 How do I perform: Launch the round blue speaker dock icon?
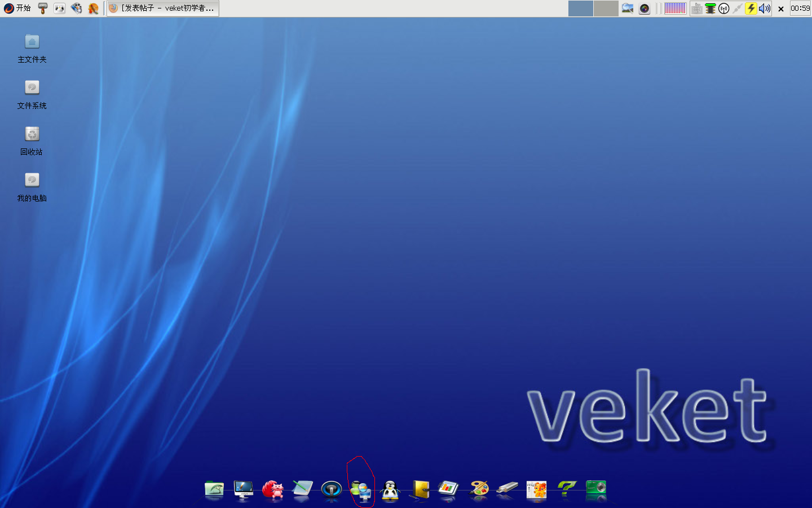(332, 489)
